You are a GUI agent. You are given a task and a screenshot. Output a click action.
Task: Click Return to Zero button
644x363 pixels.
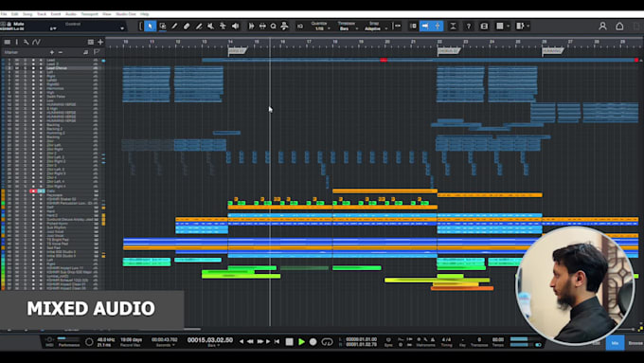click(x=277, y=341)
